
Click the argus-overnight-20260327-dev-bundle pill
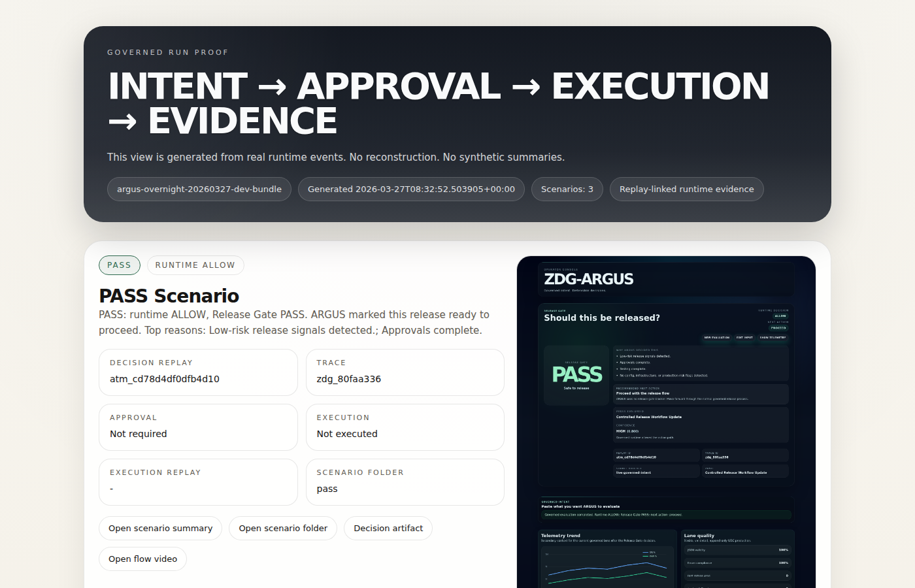pos(199,189)
